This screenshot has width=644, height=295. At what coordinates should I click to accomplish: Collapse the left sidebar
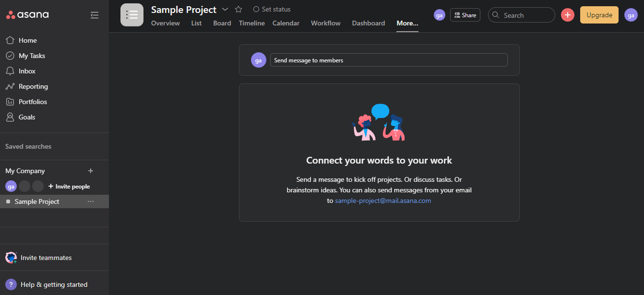95,15
